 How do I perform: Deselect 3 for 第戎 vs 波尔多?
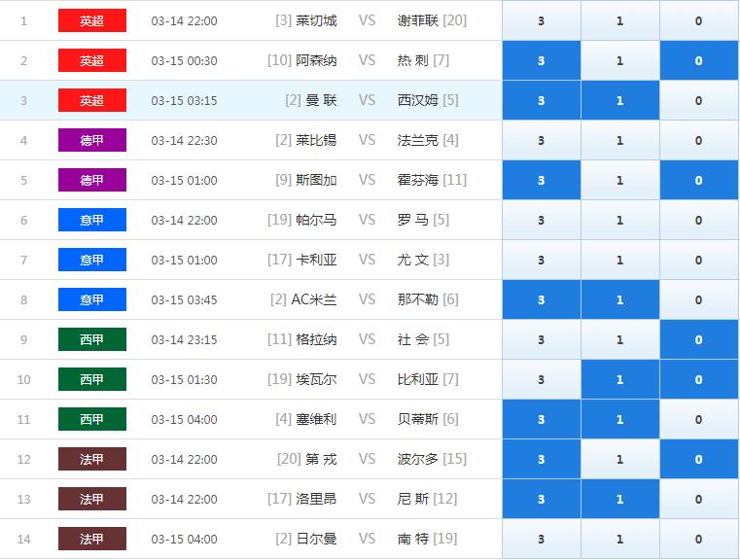[x=542, y=459]
